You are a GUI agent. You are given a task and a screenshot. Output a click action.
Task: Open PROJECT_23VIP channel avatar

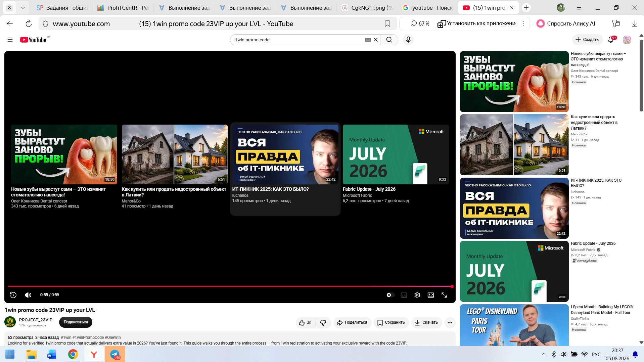(10, 322)
